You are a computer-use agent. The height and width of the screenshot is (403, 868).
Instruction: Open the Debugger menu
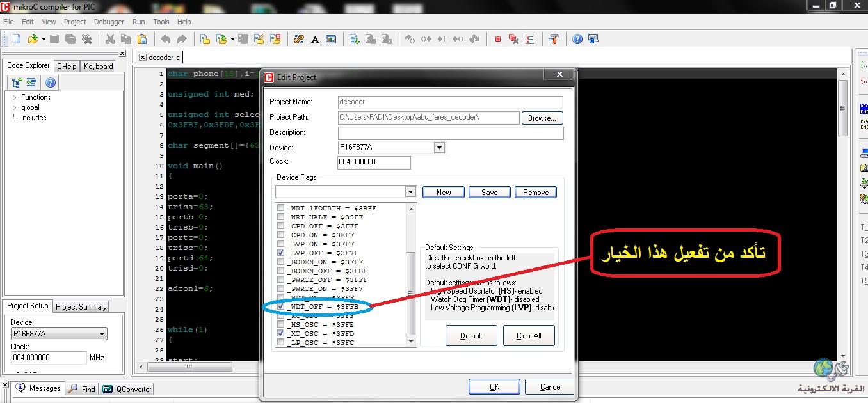point(109,22)
